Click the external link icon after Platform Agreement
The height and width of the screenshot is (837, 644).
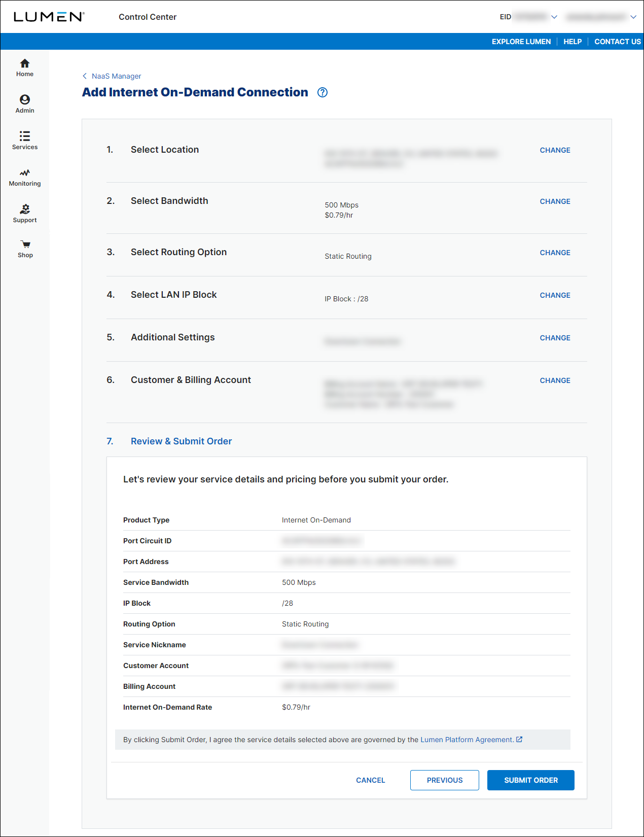click(x=519, y=740)
